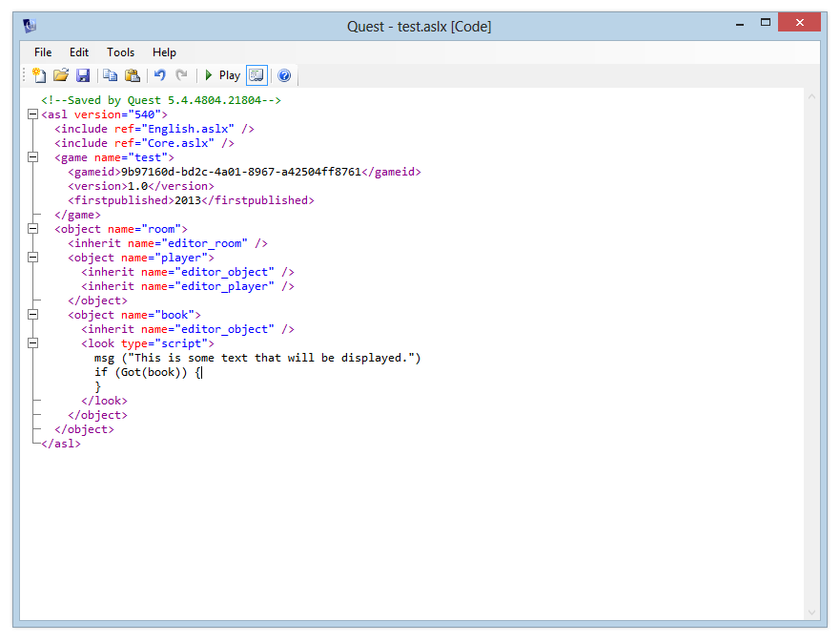Screen dimensions: 840x642
Task: Collapse the object name="book" node
Action: (33, 315)
